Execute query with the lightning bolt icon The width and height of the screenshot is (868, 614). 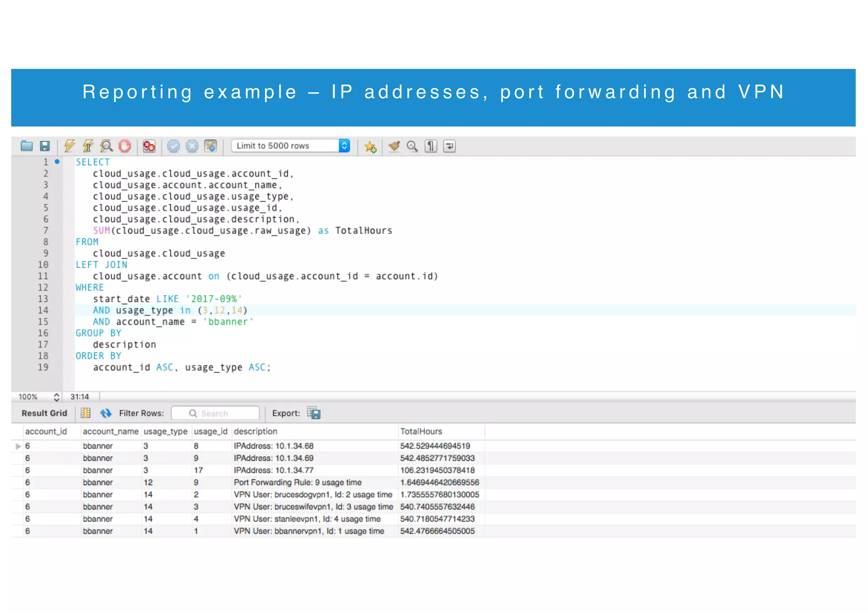tap(70, 146)
